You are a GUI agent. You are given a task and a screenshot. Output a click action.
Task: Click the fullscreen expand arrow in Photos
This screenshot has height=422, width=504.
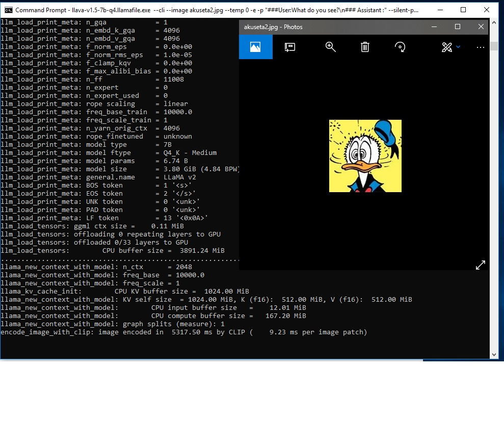pos(481,265)
